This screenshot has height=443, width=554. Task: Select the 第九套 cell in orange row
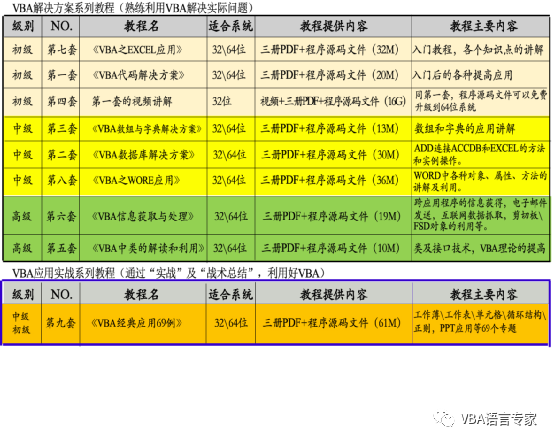click(x=60, y=323)
